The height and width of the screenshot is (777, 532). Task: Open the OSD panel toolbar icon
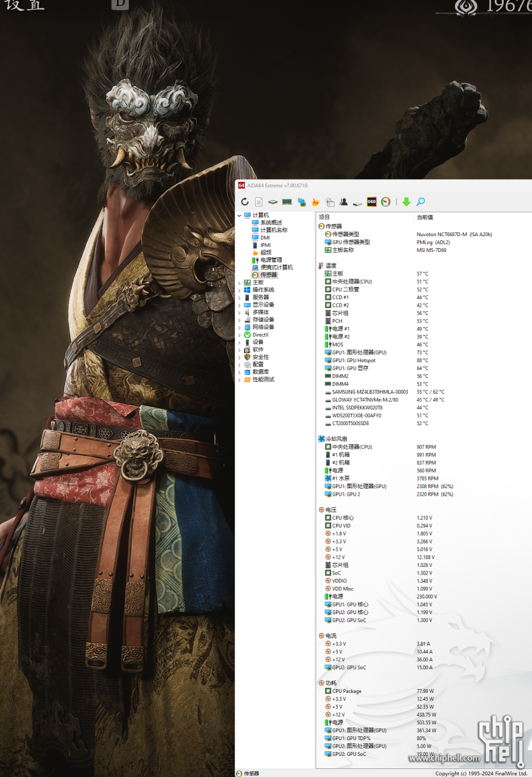[371, 202]
